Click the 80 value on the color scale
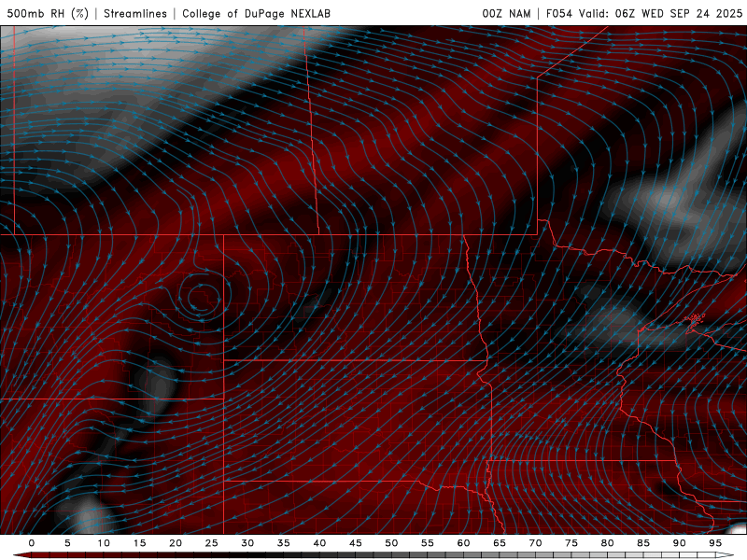Image resolution: width=747 pixels, height=560 pixels. tap(607, 543)
